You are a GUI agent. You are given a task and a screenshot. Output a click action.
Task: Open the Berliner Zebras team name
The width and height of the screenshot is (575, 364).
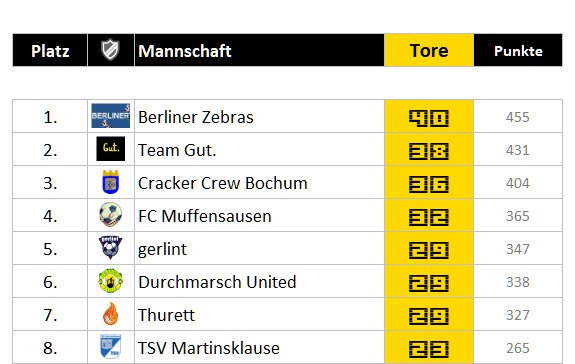tap(195, 117)
